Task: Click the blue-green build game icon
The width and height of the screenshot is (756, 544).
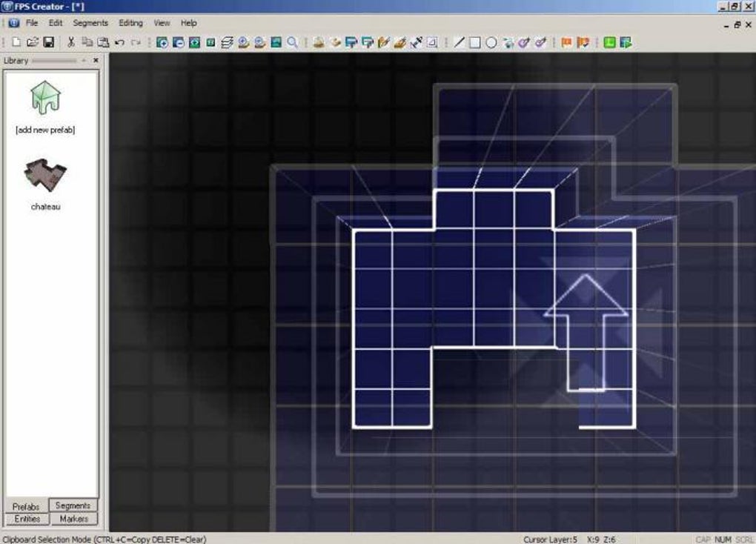Action: 626,42
